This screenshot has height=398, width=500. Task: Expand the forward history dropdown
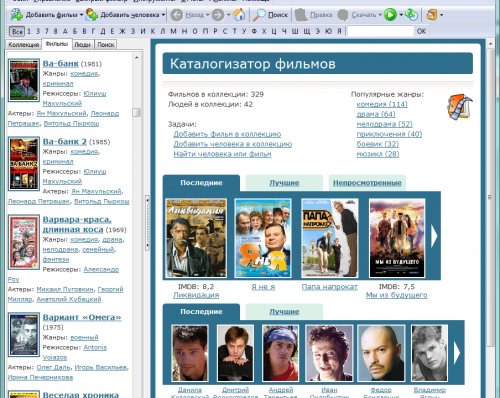[x=228, y=15]
